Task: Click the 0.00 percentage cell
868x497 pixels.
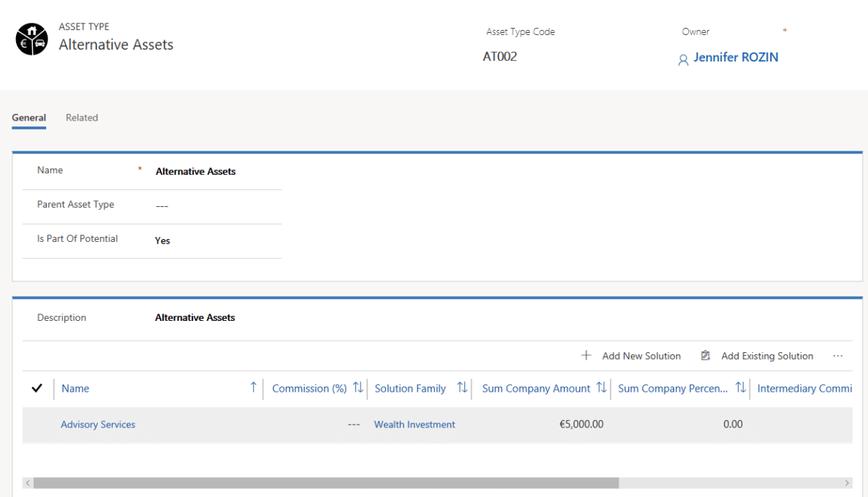Action: click(x=733, y=425)
